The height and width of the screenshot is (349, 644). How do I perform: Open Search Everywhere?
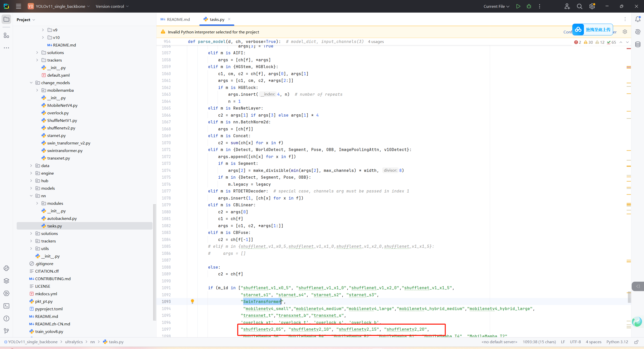pyautogui.click(x=579, y=6)
